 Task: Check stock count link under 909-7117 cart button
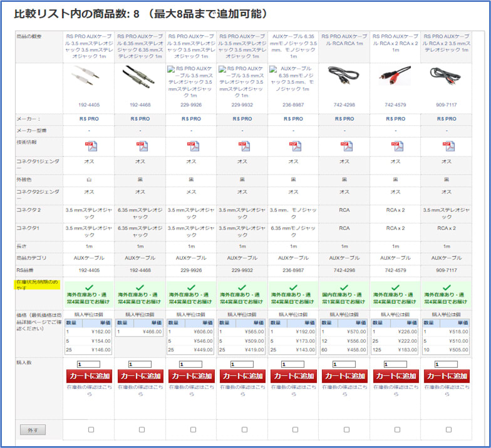pyautogui.click(x=447, y=390)
